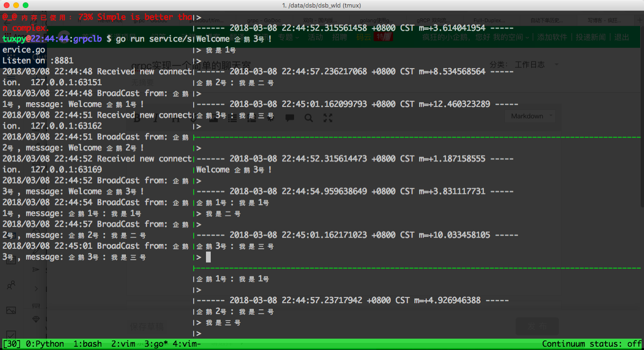This screenshot has height=350, width=644.
Task: Click the checkmark box icon in left sidebar
Action: click(11, 334)
